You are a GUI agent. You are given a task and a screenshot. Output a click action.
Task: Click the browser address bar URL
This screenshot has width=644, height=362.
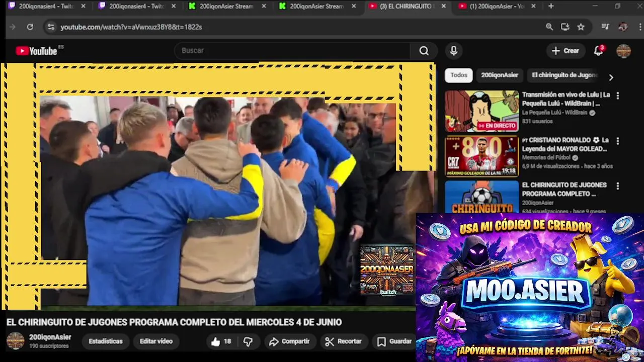point(131,27)
